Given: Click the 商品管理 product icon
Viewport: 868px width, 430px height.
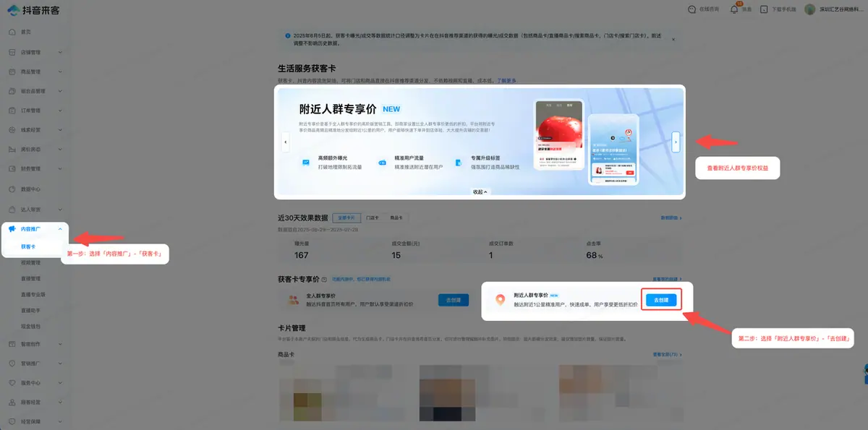Looking at the screenshot, I should tap(12, 72).
